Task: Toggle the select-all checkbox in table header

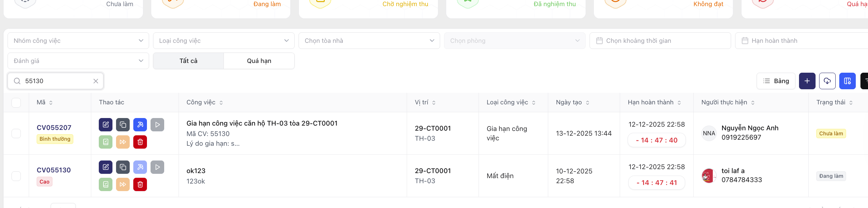Action: point(16,103)
